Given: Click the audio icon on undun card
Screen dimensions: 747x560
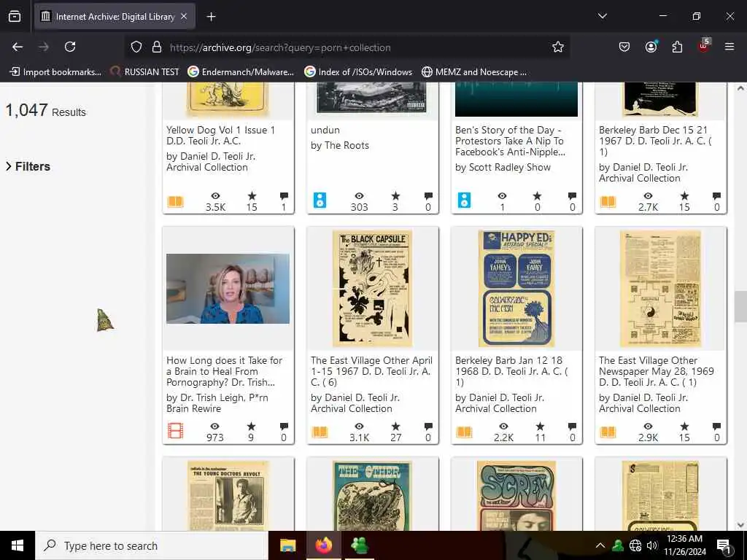Looking at the screenshot, I should 320,200.
